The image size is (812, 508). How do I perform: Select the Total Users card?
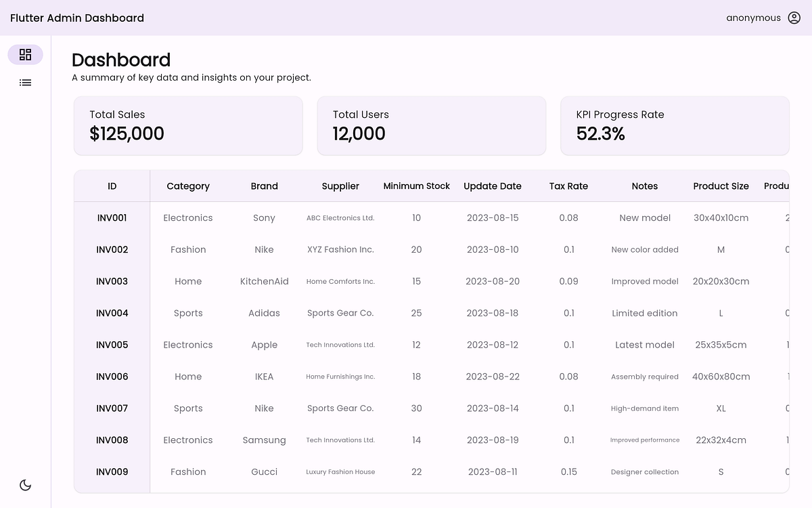431,125
